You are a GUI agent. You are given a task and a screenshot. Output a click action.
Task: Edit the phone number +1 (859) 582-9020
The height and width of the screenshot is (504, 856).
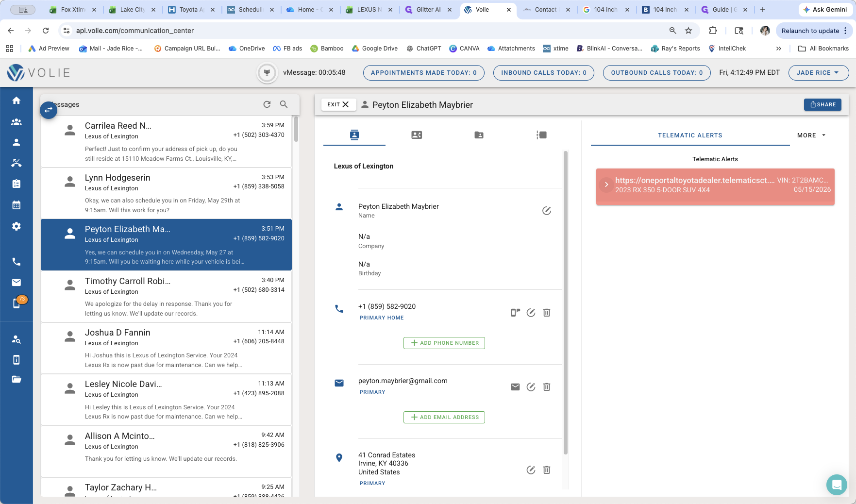[x=531, y=313]
